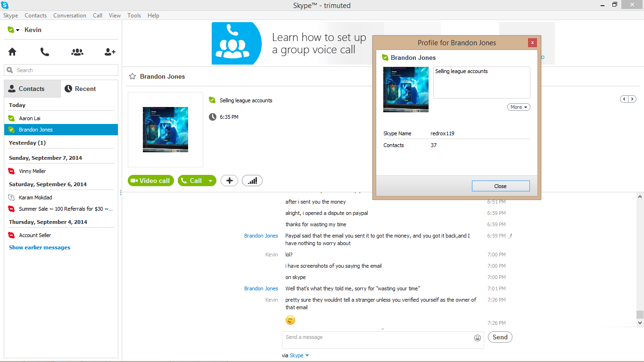The height and width of the screenshot is (362, 644).
Task: Click Brandon Jones sender name at 6:59 PM
Action: 261,236
